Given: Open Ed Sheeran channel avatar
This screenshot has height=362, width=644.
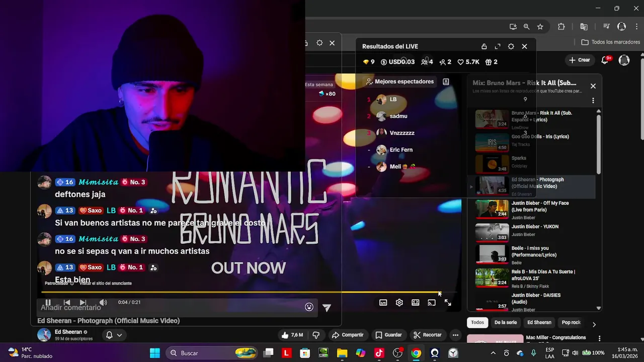Looking at the screenshot, I should [44, 335].
